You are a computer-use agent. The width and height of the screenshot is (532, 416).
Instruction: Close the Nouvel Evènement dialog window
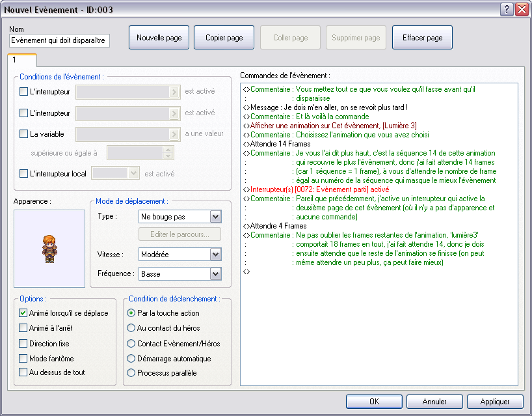click(522, 10)
